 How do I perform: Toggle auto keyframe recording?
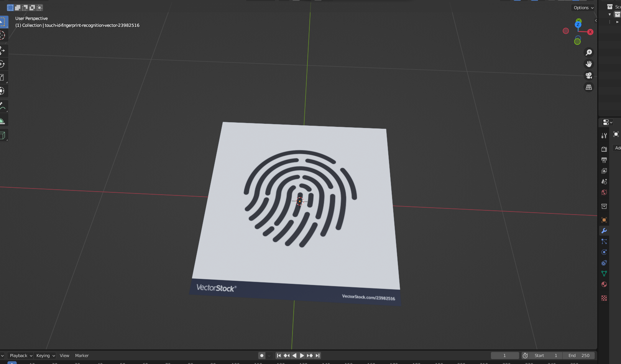point(262,356)
